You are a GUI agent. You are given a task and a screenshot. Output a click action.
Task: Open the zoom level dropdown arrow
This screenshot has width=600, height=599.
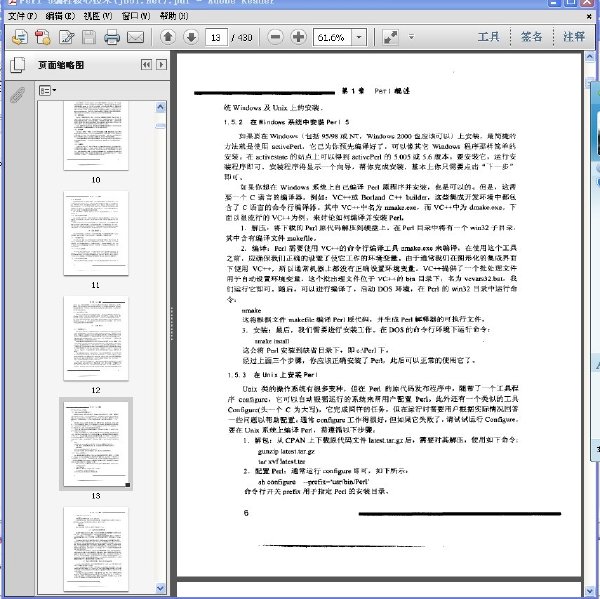pyautogui.click(x=359, y=38)
